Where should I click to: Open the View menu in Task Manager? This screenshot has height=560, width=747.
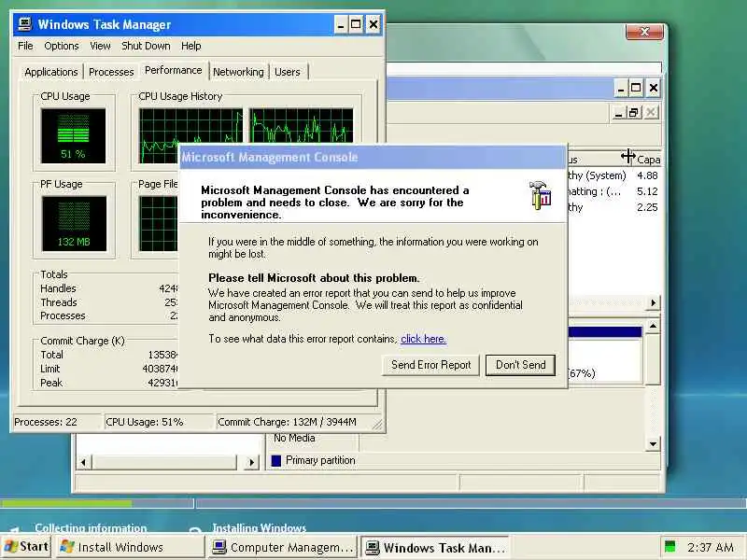[x=100, y=46]
